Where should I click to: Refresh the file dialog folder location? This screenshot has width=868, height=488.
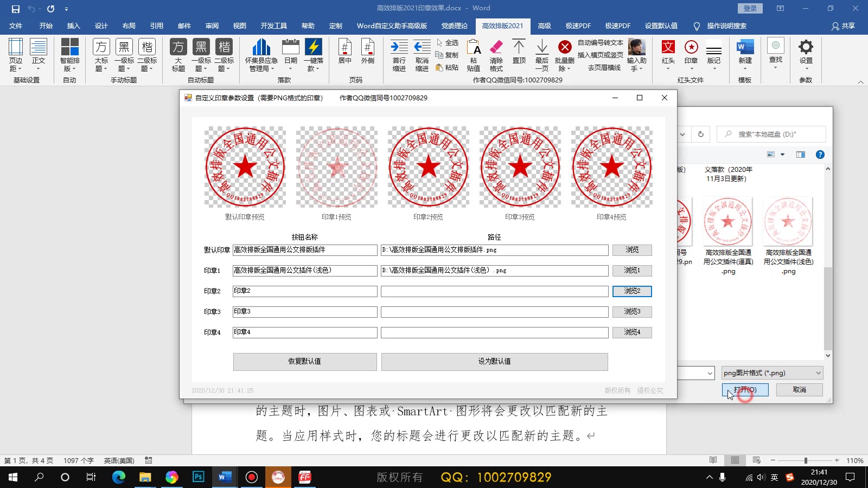pos(701,134)
